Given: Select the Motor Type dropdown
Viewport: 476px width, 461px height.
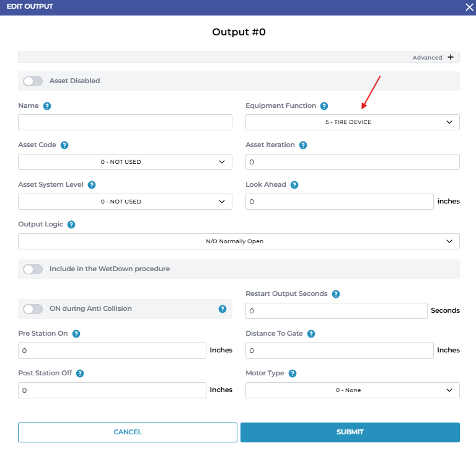Looking at the screenshot, I should pos(352,390).
